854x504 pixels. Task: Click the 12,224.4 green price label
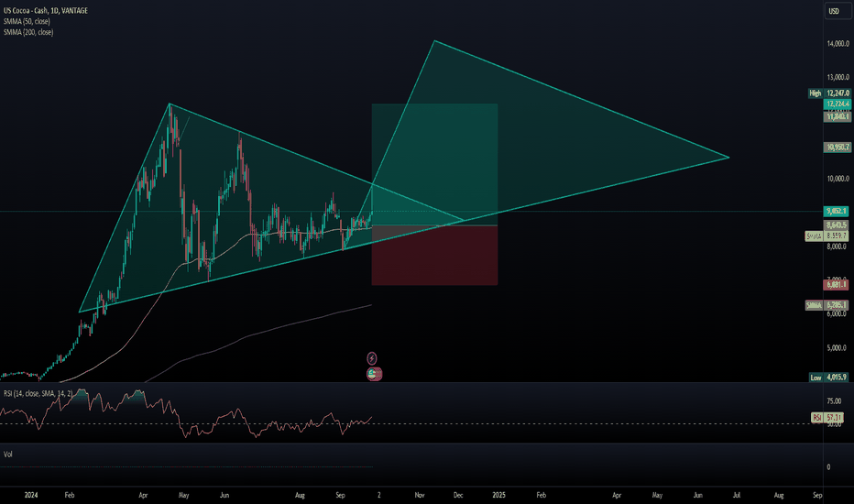click(838, 104)
